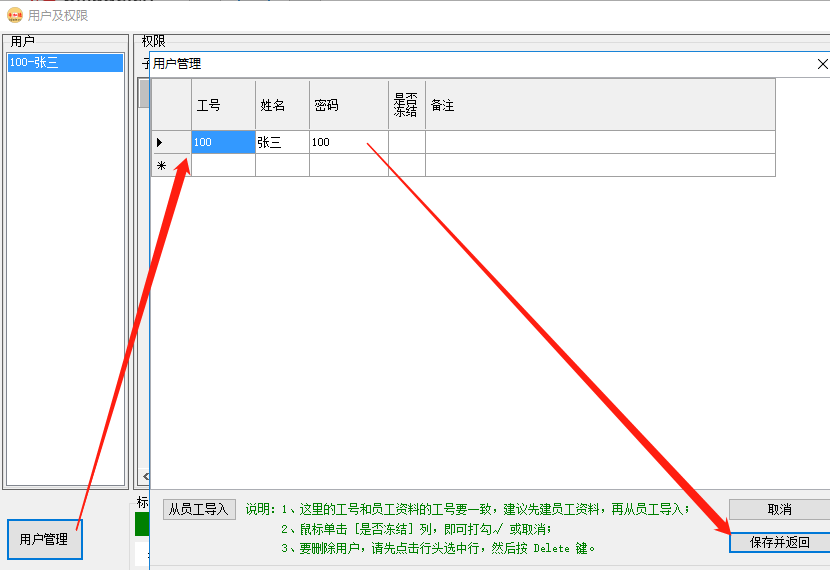
Task: Click the 密码 column header
Action: click(x=348, y=105)
